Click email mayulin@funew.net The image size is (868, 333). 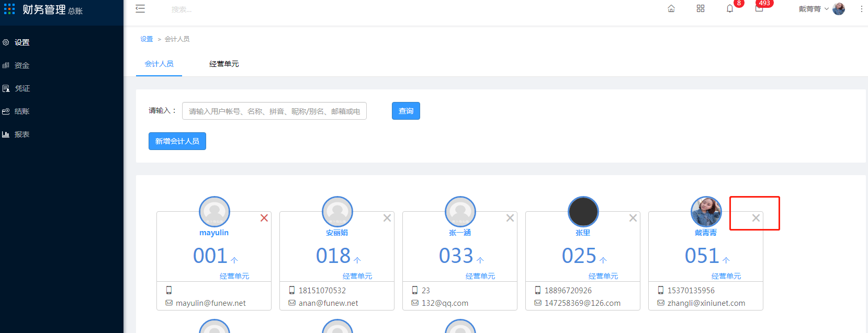pos(211,303)
